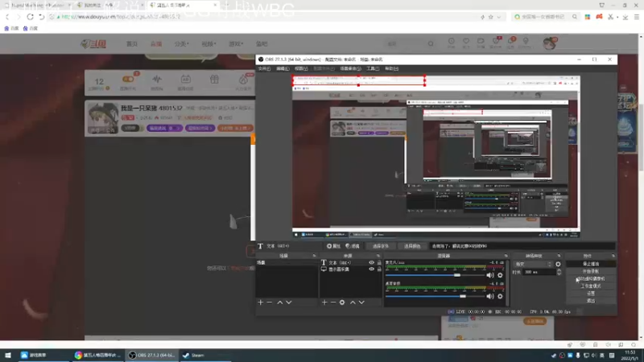Mute the first mixer channel speaker
This screenshot has width=644, height=362.
490,275
